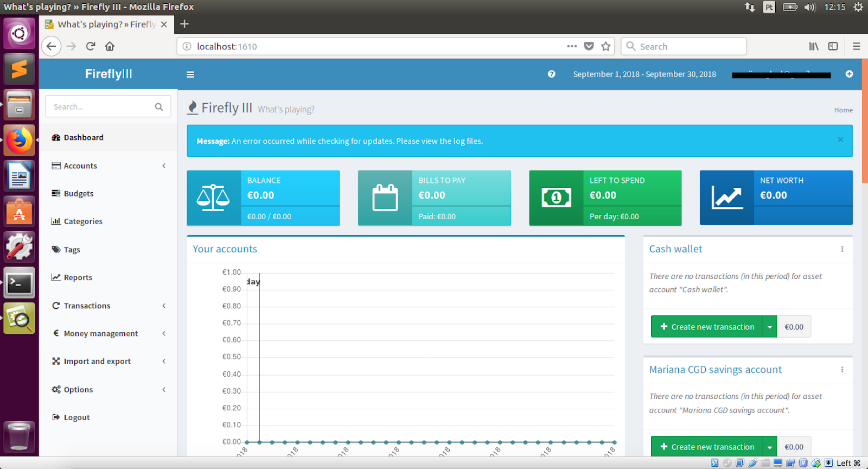
Task: Close the What's playing? tab
Action: coord(164,24)
